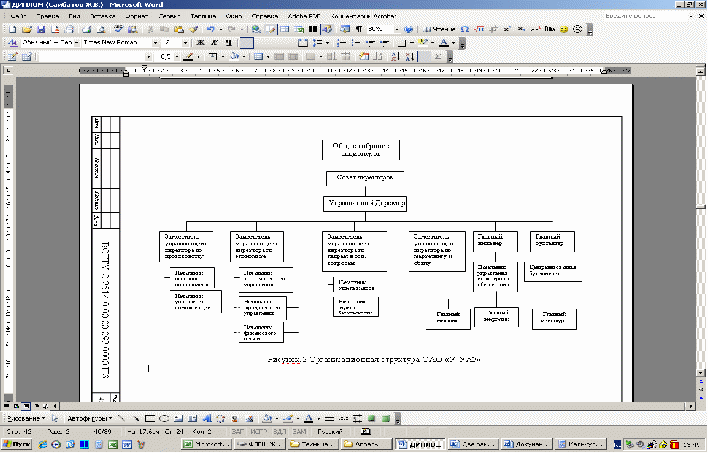Open the font color dropdown arrow
This screenshot has width=708, height=453.
coord(453,43)
